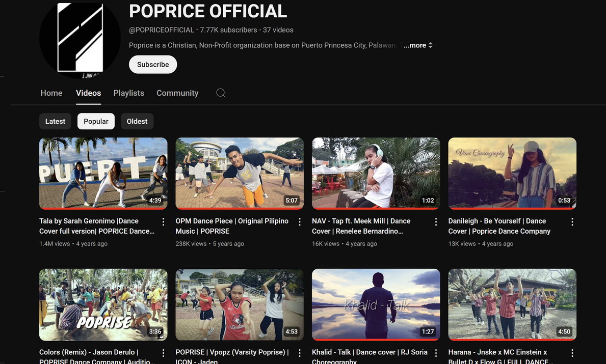
Task: Expand channel description with ...more
Action: pyautogui.click(x=418, y=45)
